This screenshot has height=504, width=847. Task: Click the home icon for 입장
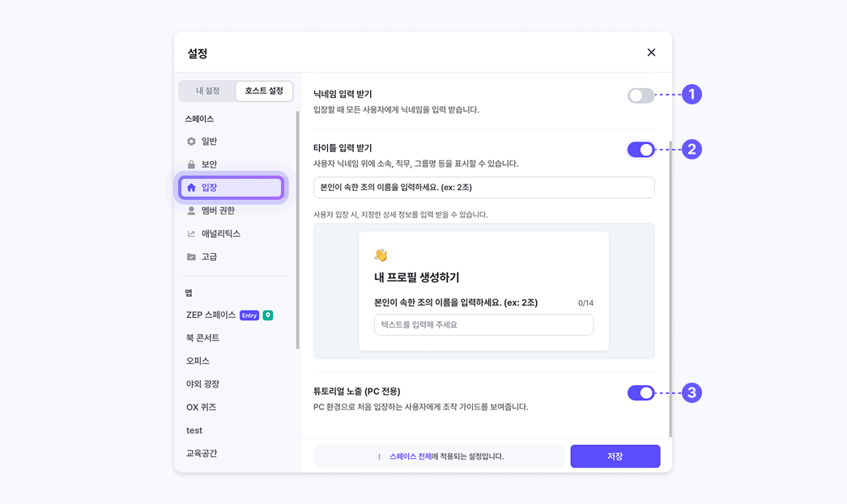191,188
